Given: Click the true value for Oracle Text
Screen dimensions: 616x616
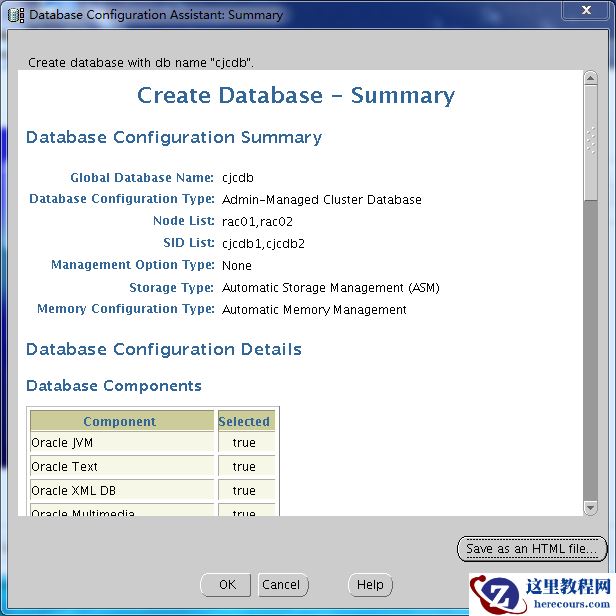Looking at the screenshot, I should click(x=244, y=467).
